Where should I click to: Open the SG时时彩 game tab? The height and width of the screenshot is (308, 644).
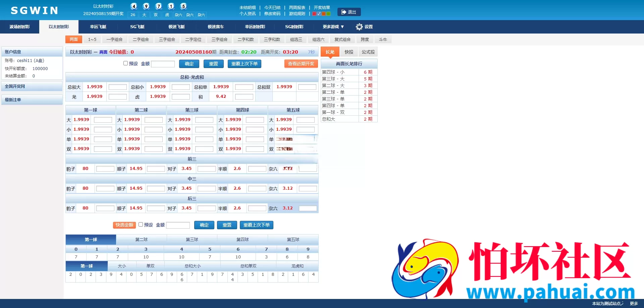coord(294,27)
